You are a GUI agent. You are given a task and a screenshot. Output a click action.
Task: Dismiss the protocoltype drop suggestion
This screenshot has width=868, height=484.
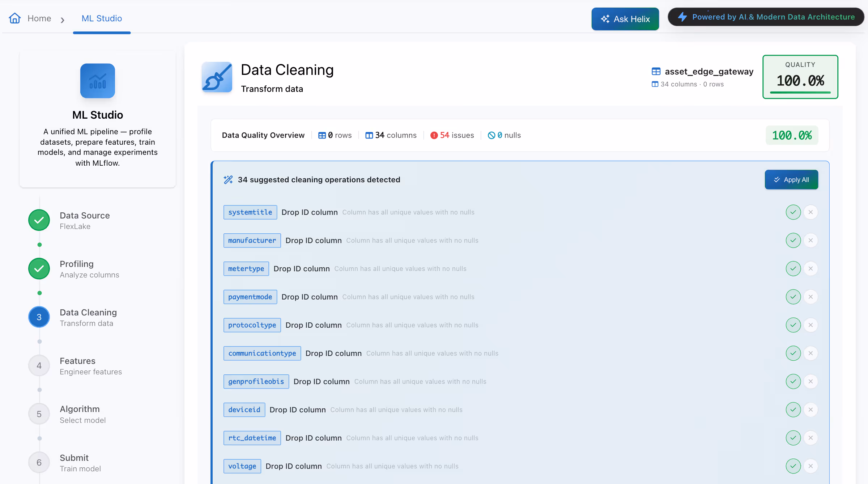tap(811, 325)
